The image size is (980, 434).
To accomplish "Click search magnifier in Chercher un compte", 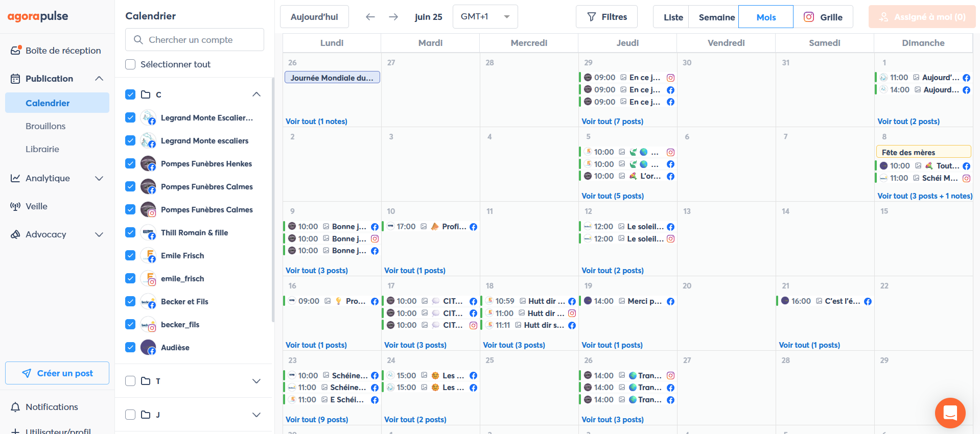I will [x=138, y=40].
